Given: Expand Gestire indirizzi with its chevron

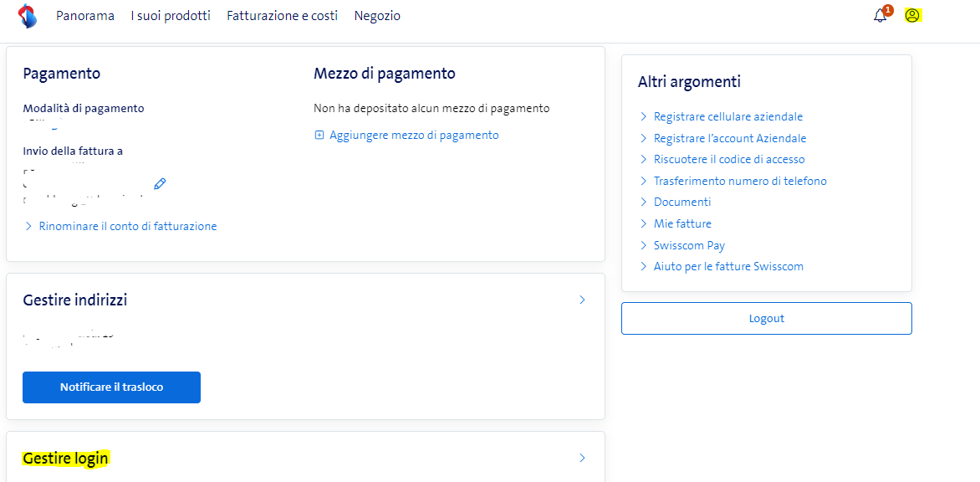Looking at the screenshot, I should [582, 300].
